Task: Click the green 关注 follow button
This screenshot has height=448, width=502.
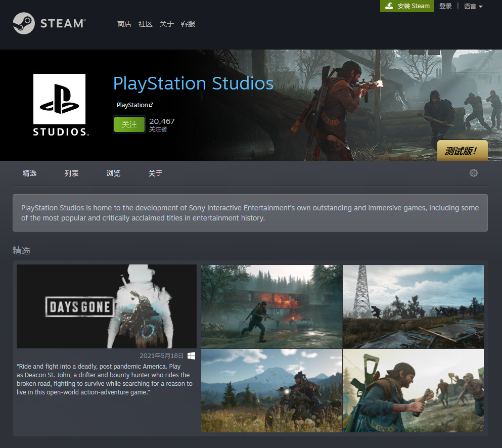Action: pos(129,124)
